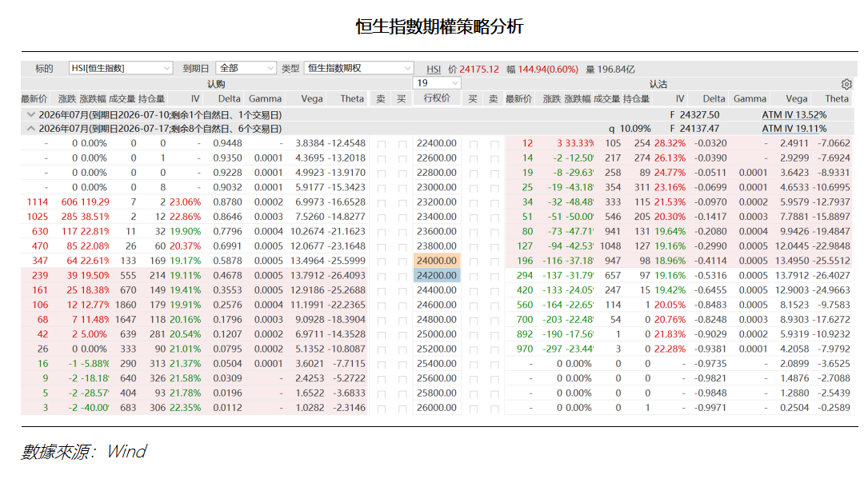
Task: Select the 认购 calls section header
Action: [216, 84]
